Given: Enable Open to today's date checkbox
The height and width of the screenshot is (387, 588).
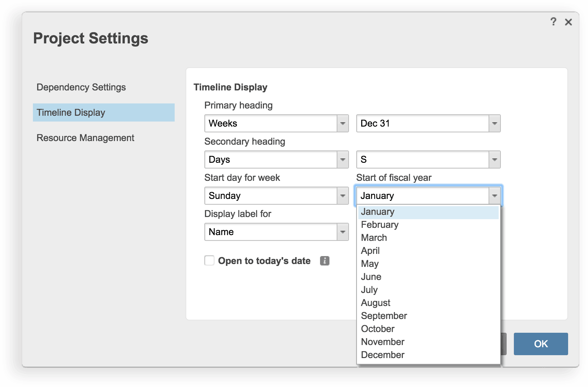Looking at the screenshot, I should coord(209,260).
